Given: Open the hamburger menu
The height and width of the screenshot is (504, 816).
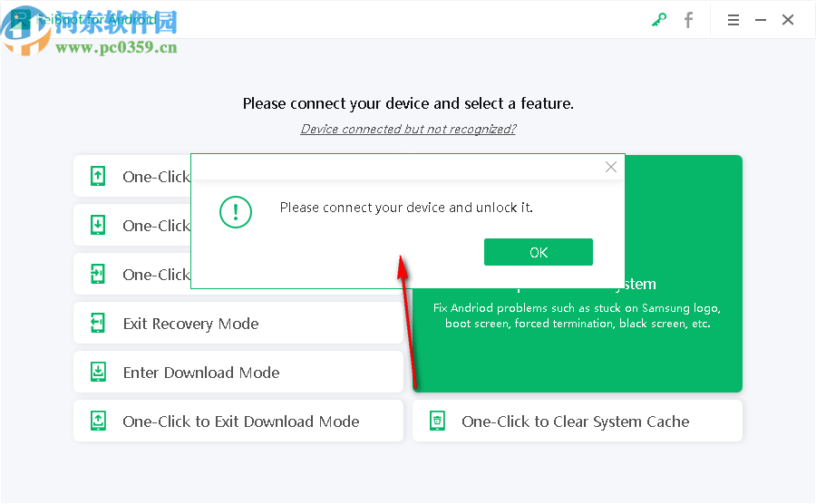Looking at the screenshot, I should [x=733, y=20].
